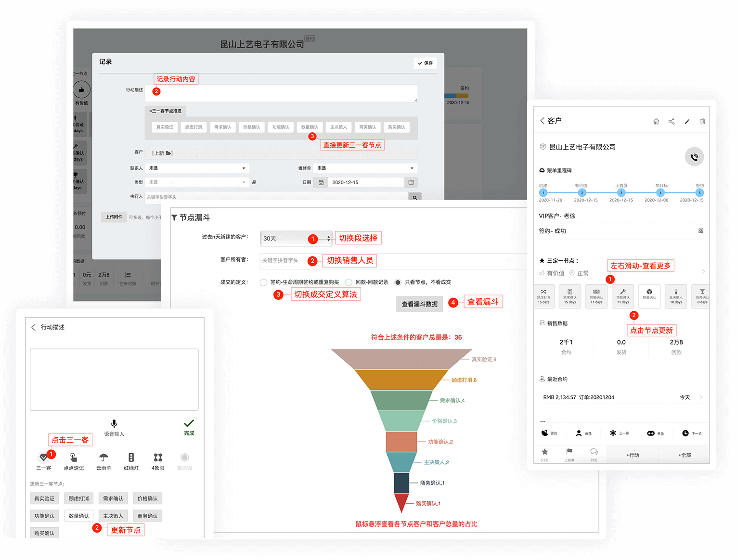Click milestone 5 签约 on progress line
Screen dimensions: 737x560
(x=699, y=192)
